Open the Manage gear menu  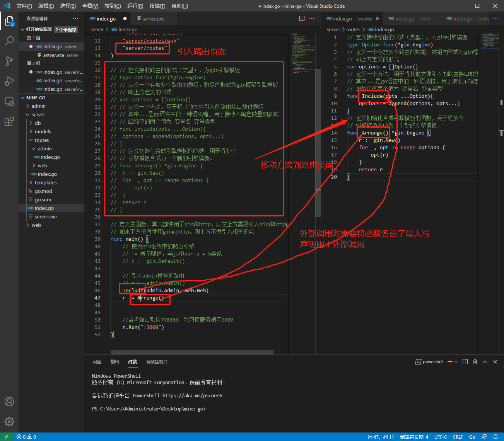click(x=9, y=422)
